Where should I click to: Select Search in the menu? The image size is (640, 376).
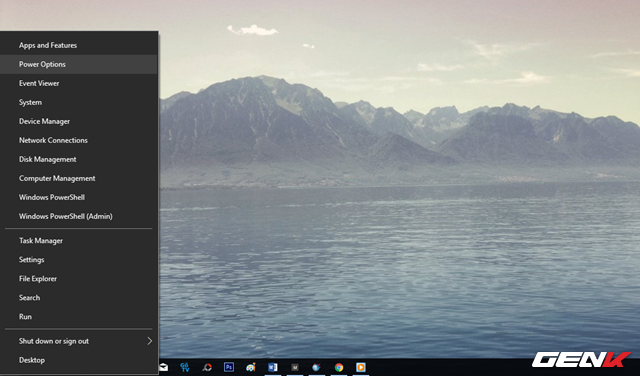(79, 298)
